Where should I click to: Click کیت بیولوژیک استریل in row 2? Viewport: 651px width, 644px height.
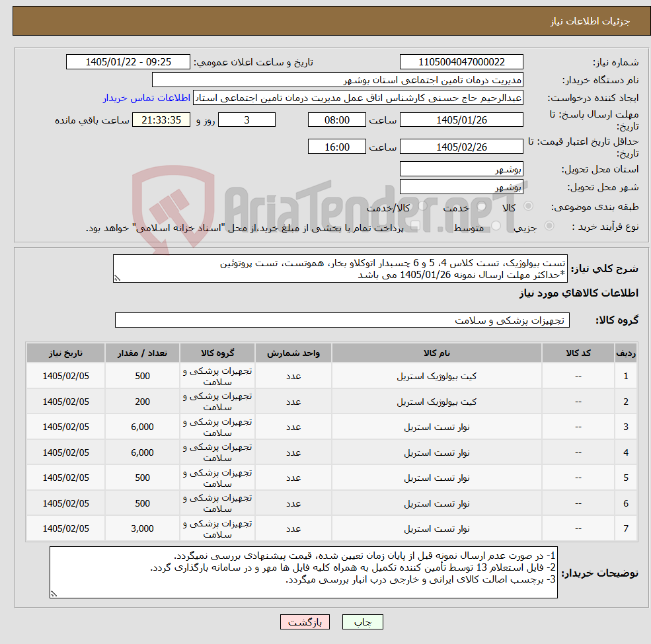[436, 402]
